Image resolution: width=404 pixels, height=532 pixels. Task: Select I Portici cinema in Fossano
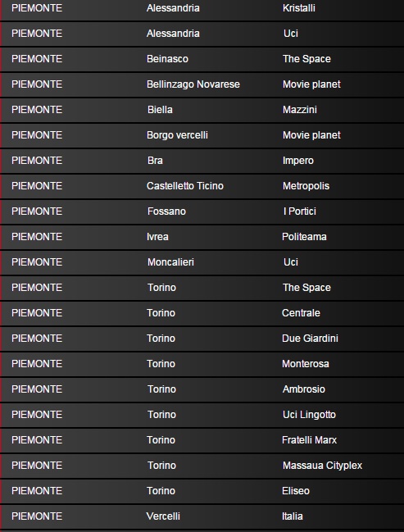coord(300,211)
